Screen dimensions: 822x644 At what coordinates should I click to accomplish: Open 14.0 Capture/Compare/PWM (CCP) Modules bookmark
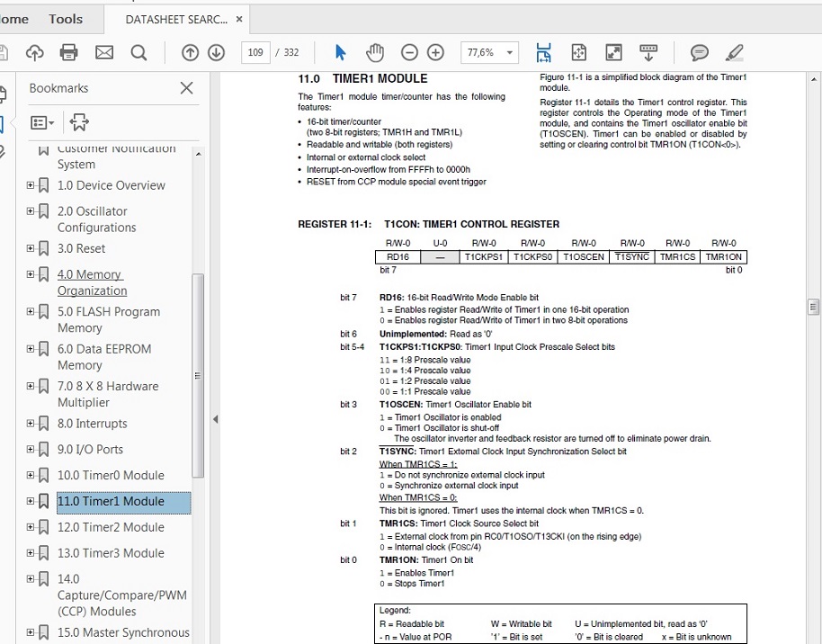tap(122, 595)
